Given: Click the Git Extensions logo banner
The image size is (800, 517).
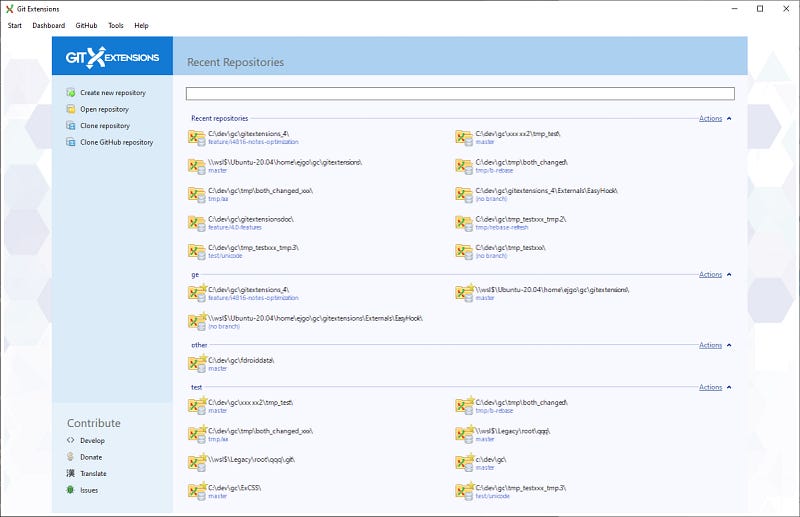Looking at the screenshot, I should tap(112, 56).
